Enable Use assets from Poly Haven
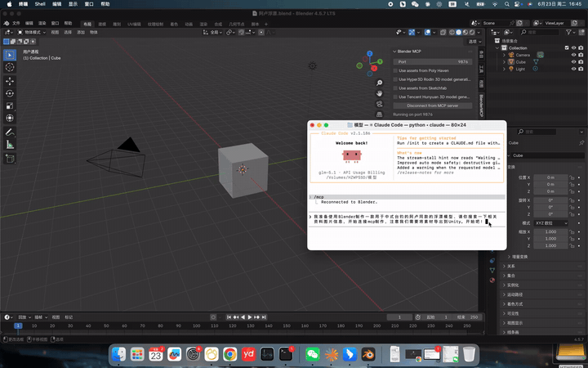The height and width of the screenshot is (368, 588). coord(395,70)
